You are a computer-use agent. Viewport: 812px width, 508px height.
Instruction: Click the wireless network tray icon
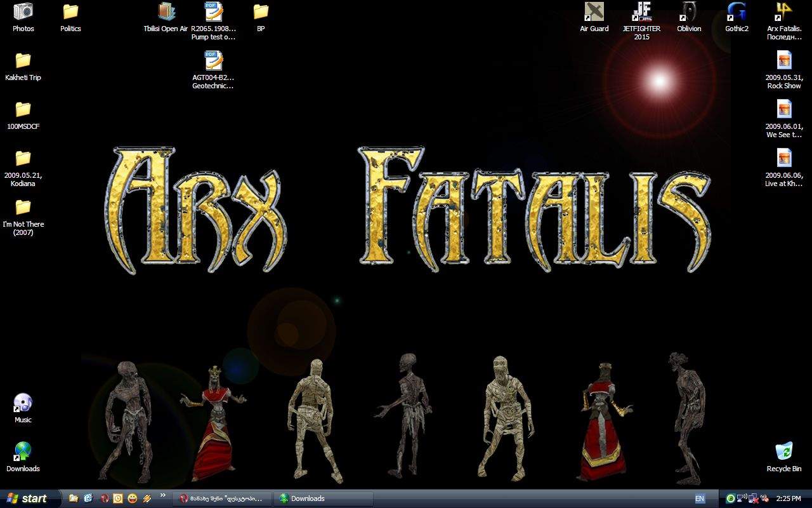pyautogui.click(x=742, y=498)
